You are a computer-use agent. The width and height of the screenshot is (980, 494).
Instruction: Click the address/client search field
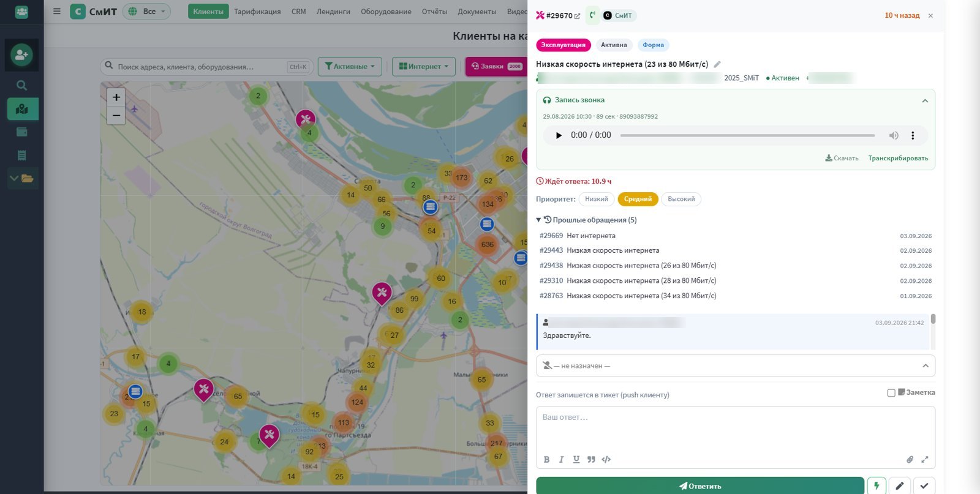coord(206,67)
